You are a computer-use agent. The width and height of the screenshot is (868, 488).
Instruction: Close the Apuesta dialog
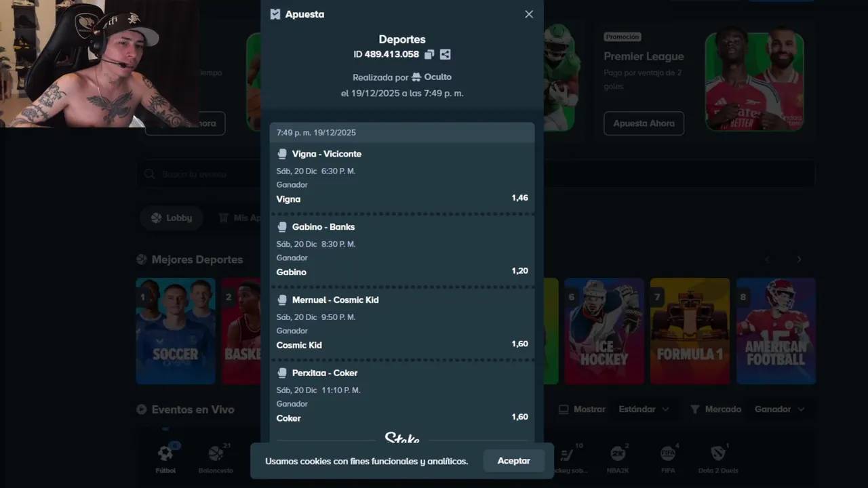tap(529, 14)
